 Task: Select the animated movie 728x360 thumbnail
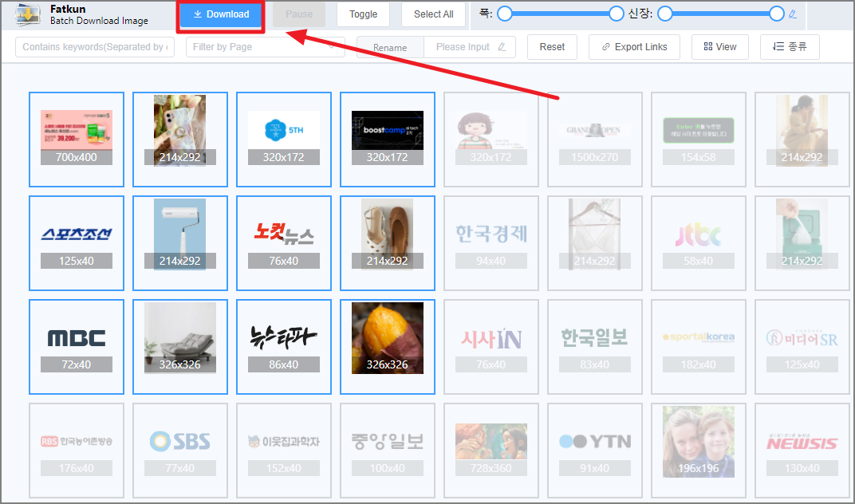pos(491,451)
